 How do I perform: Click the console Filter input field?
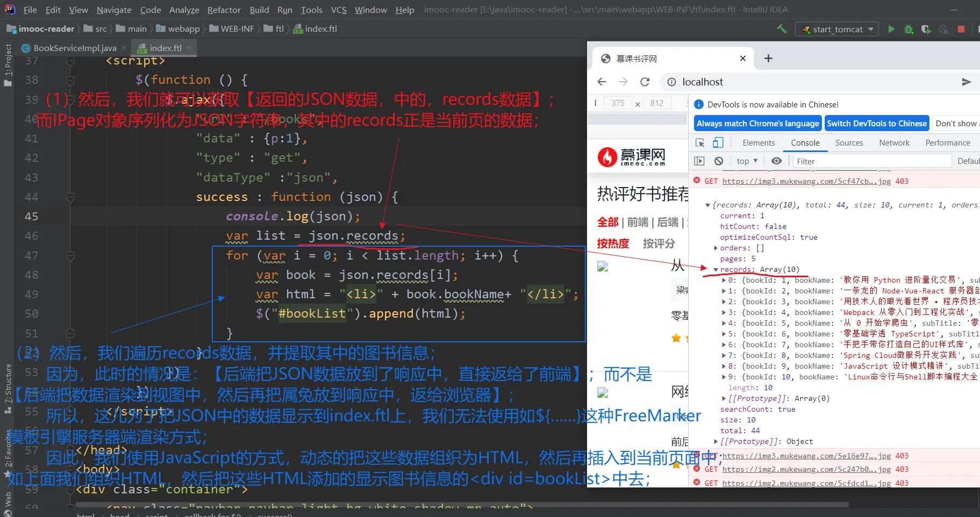click(871, 161)
